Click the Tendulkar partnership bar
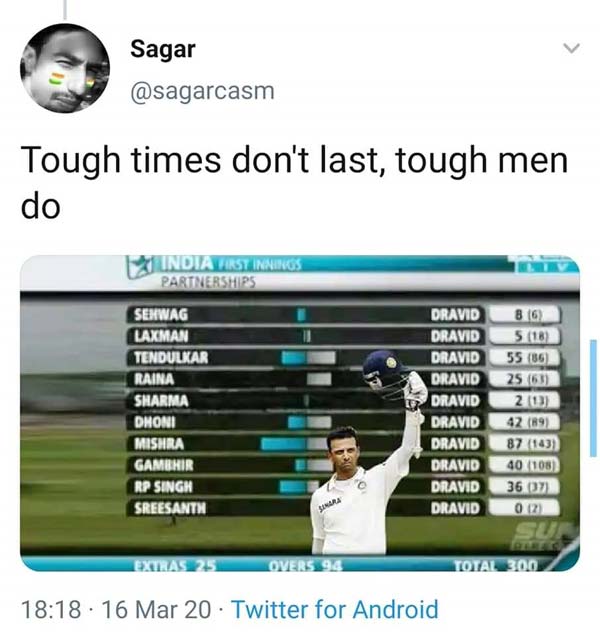This screenshot has width=600, height=636. (x=308, y=357)
